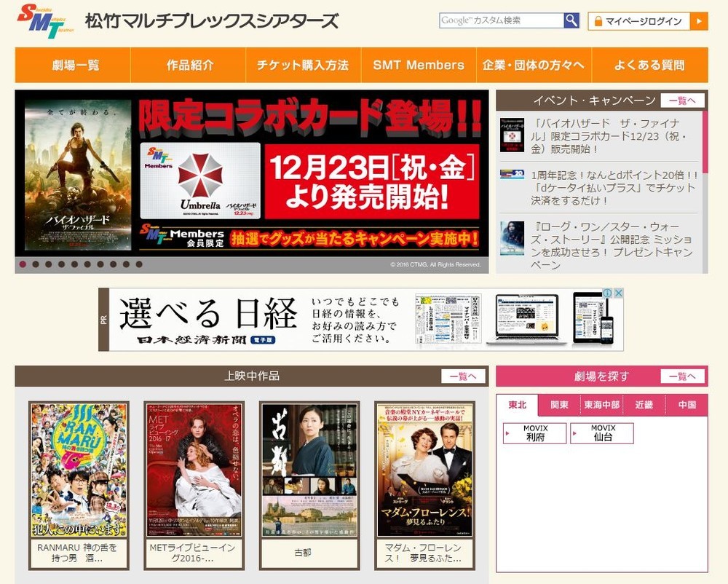Open the チケット購入方法 menu item
728x584 pixels.
coord(304,65)
